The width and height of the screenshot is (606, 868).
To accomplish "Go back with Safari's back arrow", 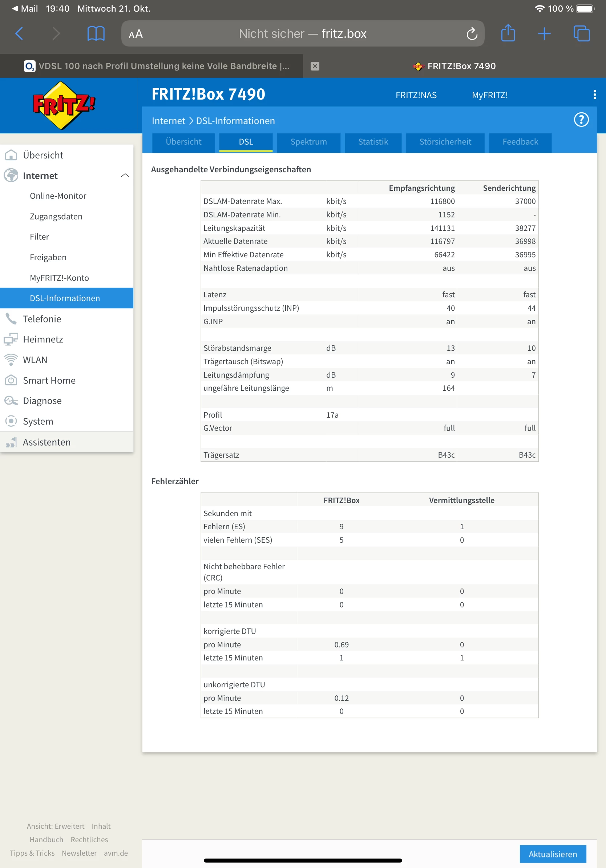I will pos(19,34).
